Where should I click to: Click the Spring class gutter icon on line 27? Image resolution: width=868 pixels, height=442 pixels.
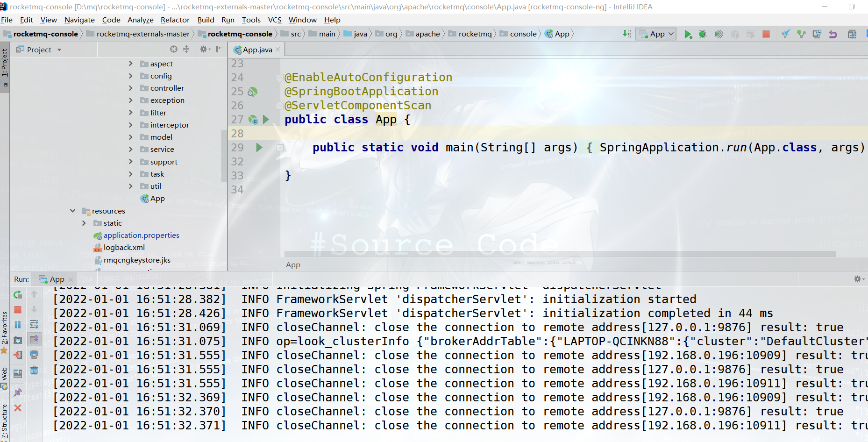(x=253, y=120)
